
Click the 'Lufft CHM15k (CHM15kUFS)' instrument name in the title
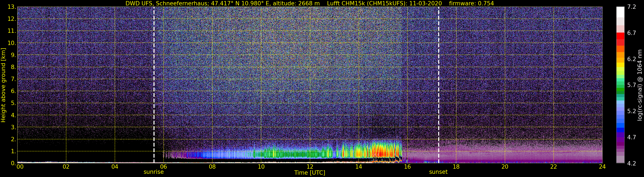click(x=367, y=3)
